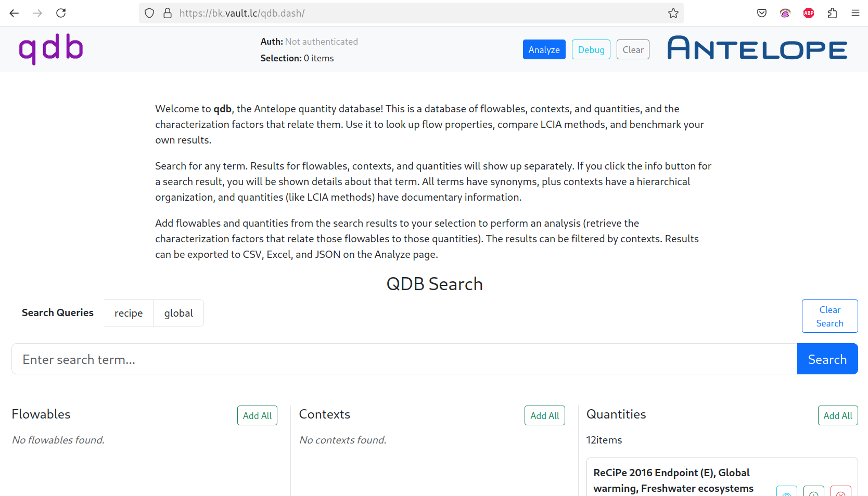Image resolution: width=868 pixels, height=496 pixels.
Task: Click the Clear Search button
Action: (829, 316)
